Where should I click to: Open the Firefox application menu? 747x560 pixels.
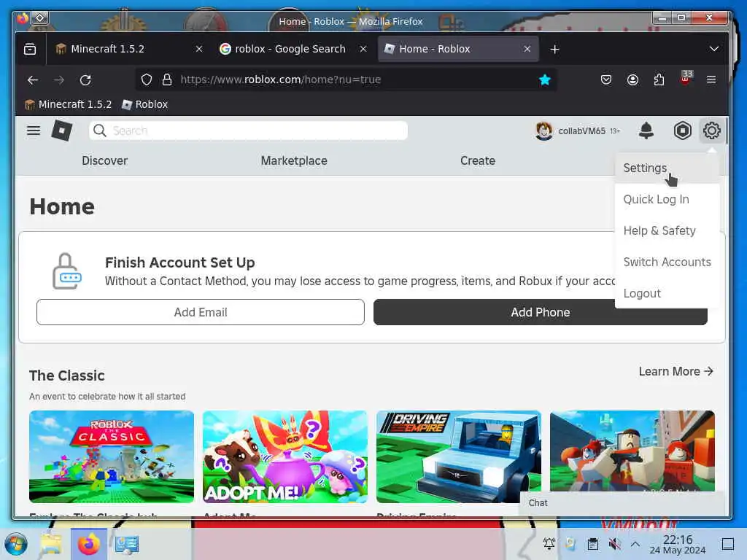[711, 79]
